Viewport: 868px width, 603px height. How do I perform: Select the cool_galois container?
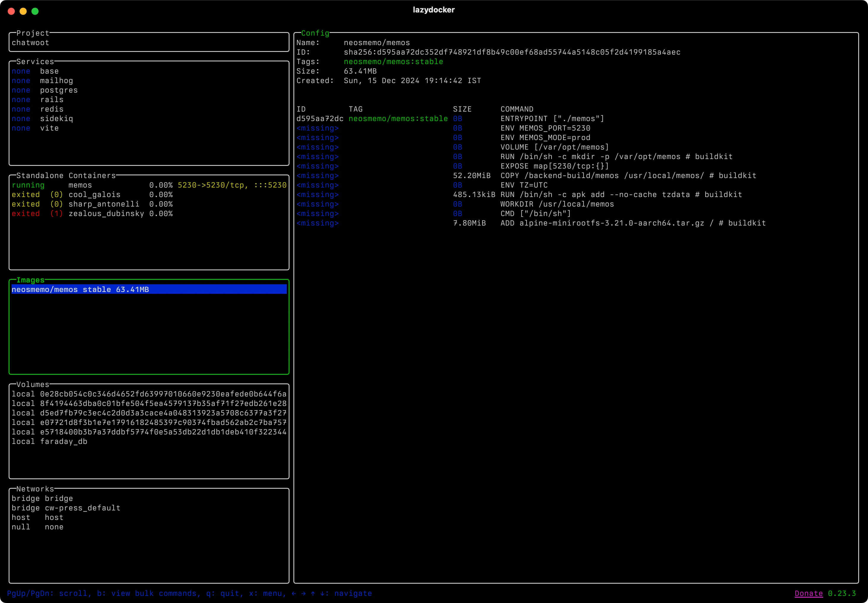point(94,195)
